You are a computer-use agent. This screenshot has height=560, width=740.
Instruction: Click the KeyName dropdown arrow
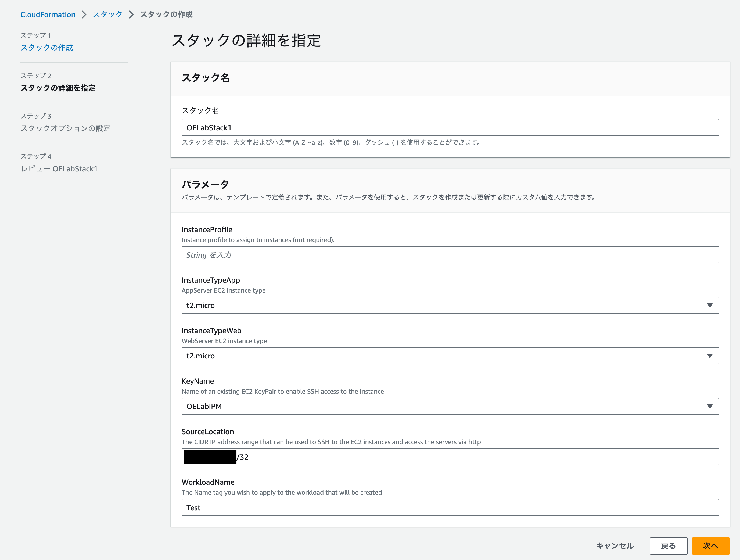[x=710, y=407]
